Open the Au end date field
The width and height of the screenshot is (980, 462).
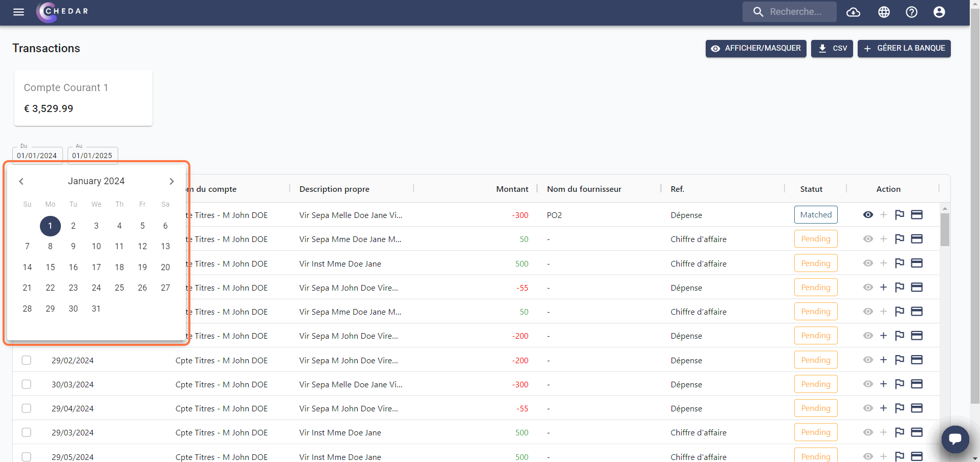(x=93, y=156)
